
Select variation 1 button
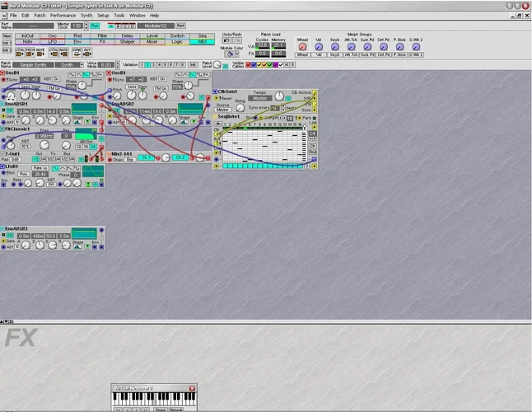142,65
